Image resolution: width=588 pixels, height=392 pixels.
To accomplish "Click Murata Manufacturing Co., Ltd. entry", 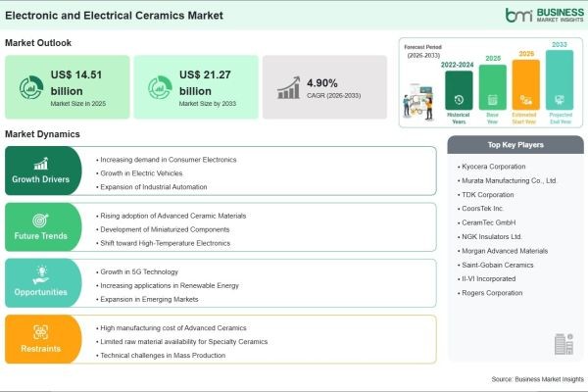I will (507, 180).
